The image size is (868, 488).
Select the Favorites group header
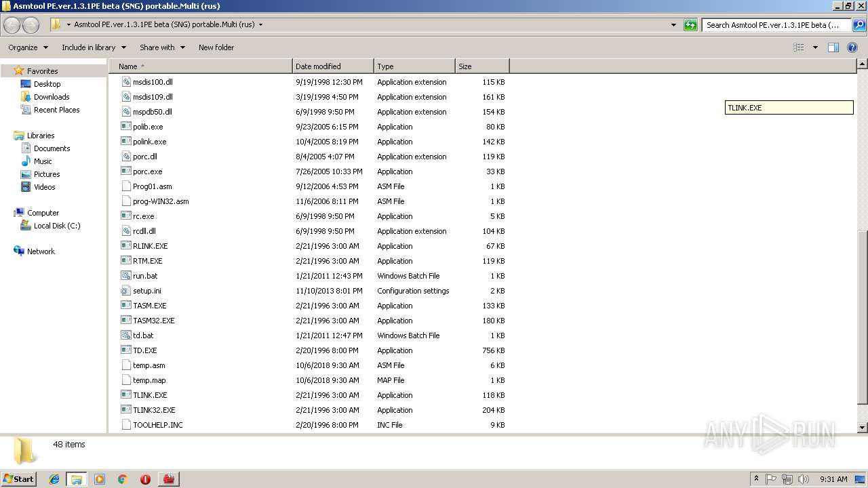point(42,71)
